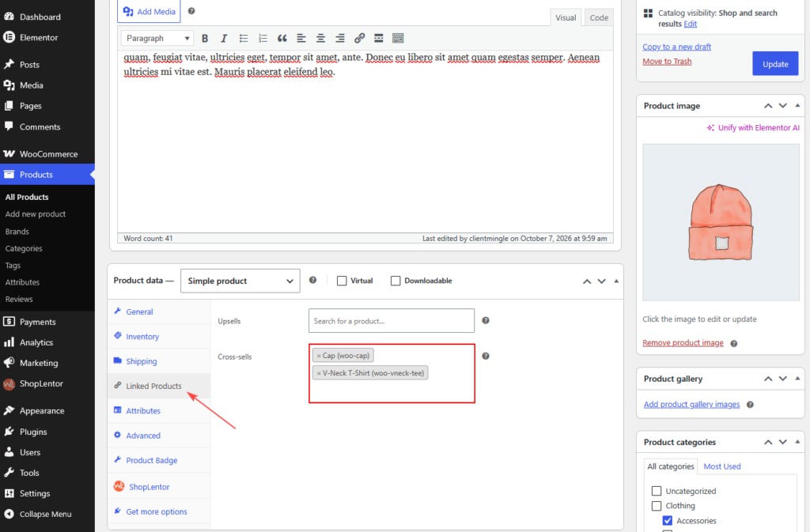This screenshot has width=810, height=532.
Task: Show help tooltip for Cross-sells field
Action: pyautogui.click(x=486, y=356)
